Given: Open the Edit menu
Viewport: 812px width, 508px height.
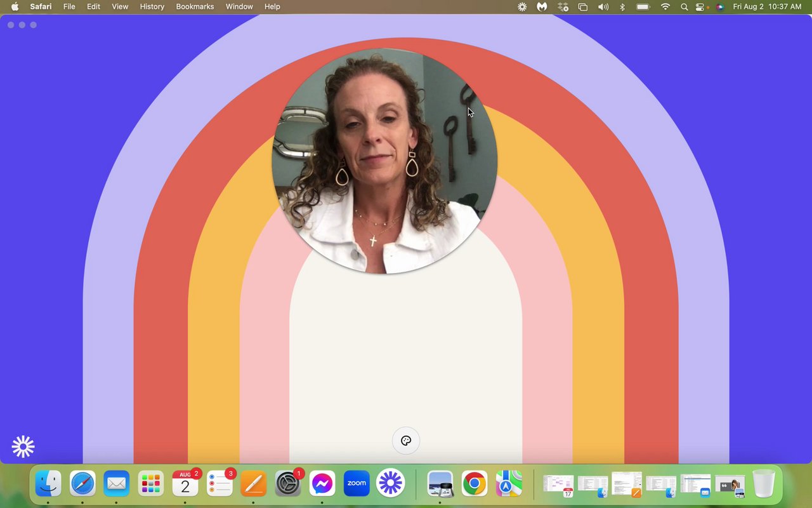Looking at the screenshot, I should coord(93,6).
